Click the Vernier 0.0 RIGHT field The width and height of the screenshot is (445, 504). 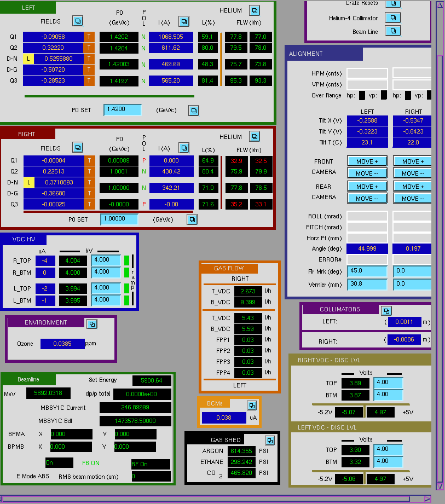click(x=413, y=284)
